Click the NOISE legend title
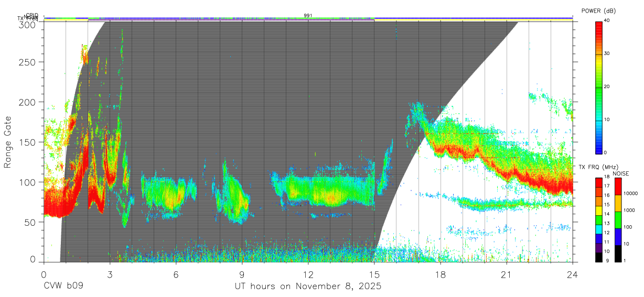This screenshot has width=644, height=297. click(622, 173)
